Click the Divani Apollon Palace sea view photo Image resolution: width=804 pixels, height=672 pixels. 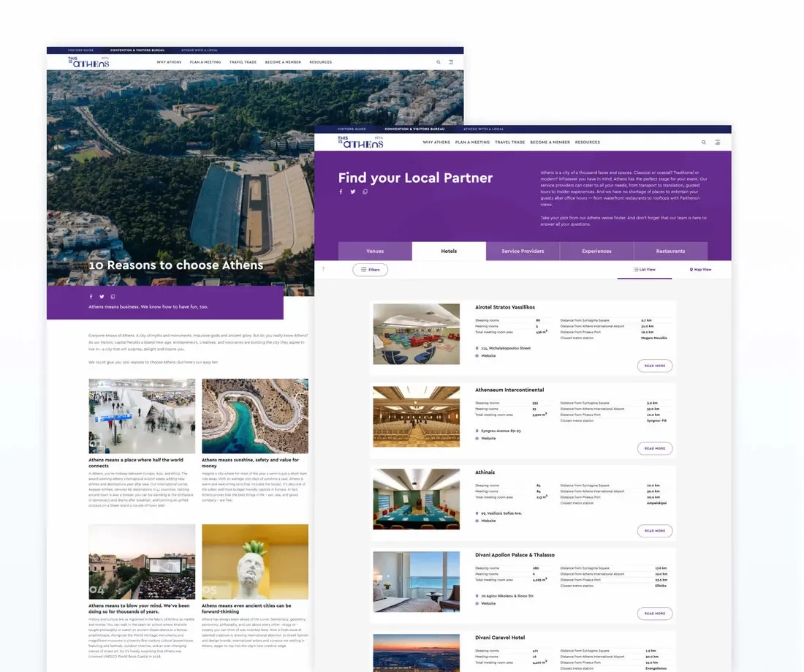(417, 582)
